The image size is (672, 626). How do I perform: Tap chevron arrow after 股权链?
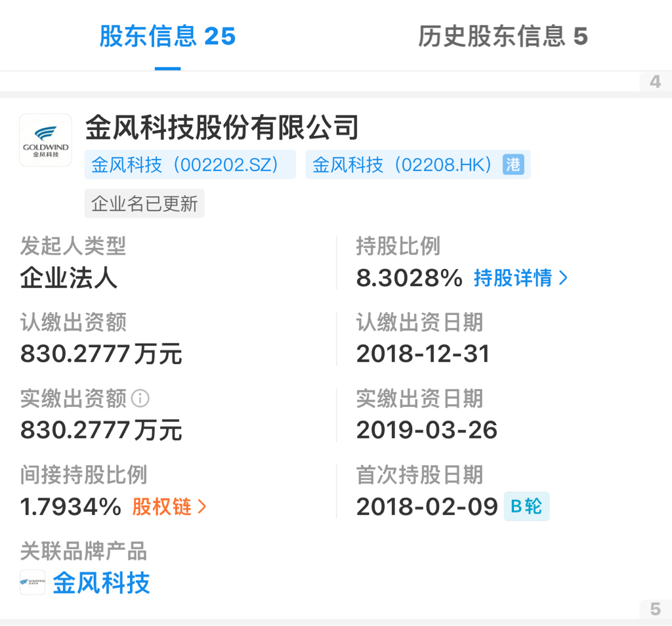point(202,507)
